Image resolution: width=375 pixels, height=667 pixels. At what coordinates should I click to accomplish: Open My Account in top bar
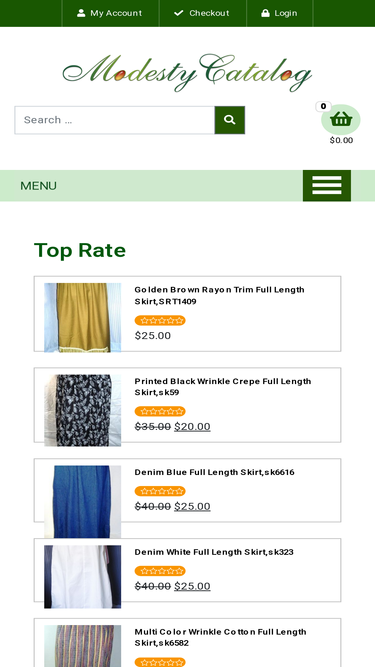(x=110, y=13)
